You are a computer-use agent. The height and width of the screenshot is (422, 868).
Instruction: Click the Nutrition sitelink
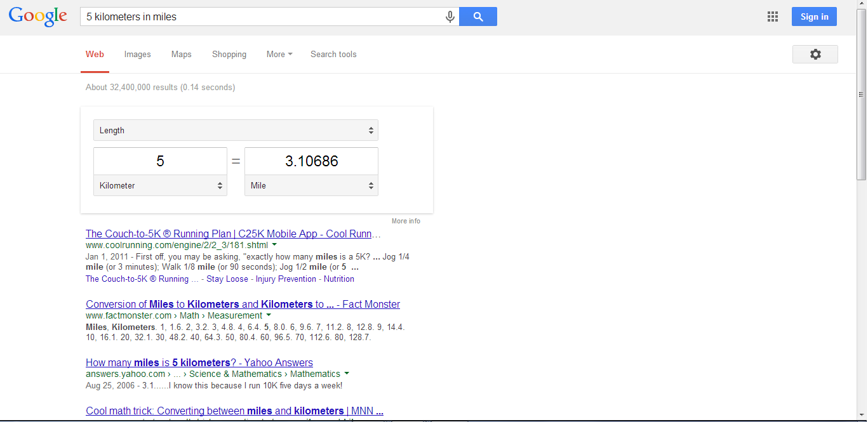tap(339, 279)
